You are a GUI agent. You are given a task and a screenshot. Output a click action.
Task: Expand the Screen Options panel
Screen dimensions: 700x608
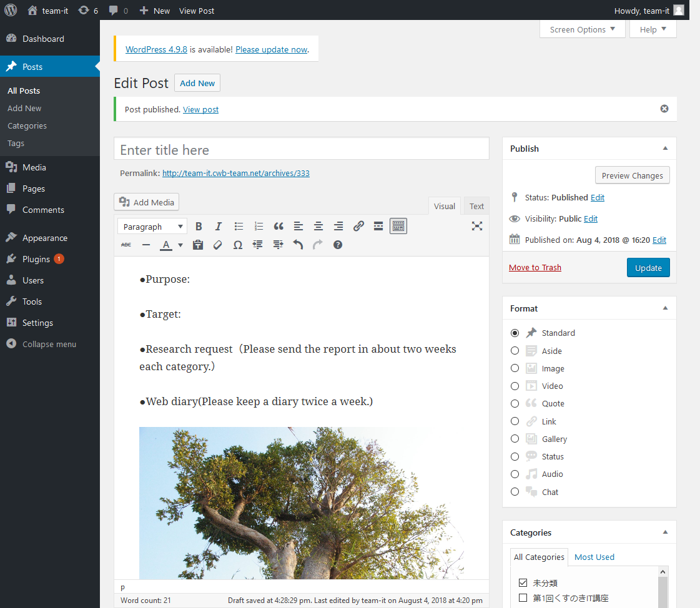[582, 29]
